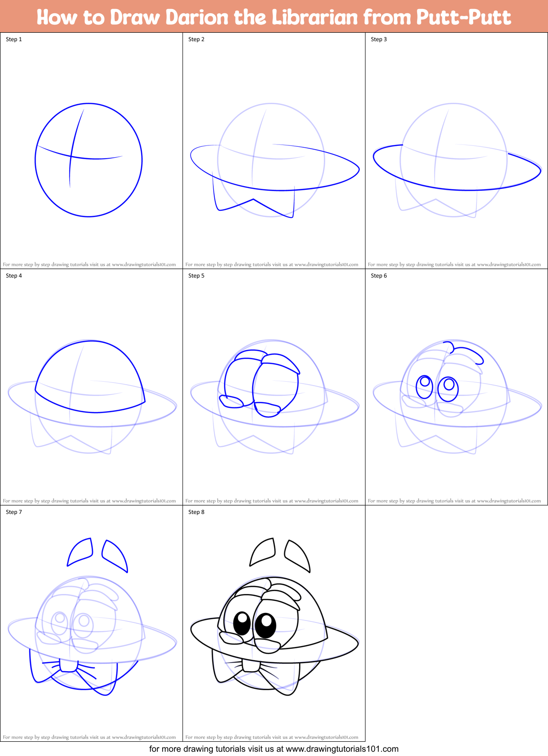Click the drawingtutorials101.com footer text at bottom

(274, 749)
